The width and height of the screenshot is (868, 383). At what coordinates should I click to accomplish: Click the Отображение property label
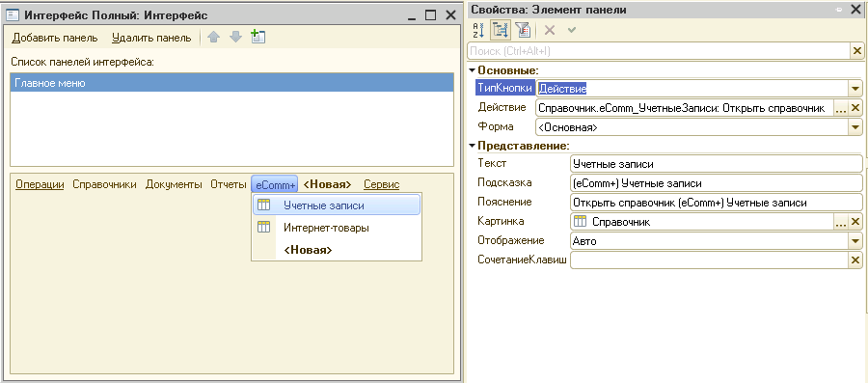click(x=511, y=241)
